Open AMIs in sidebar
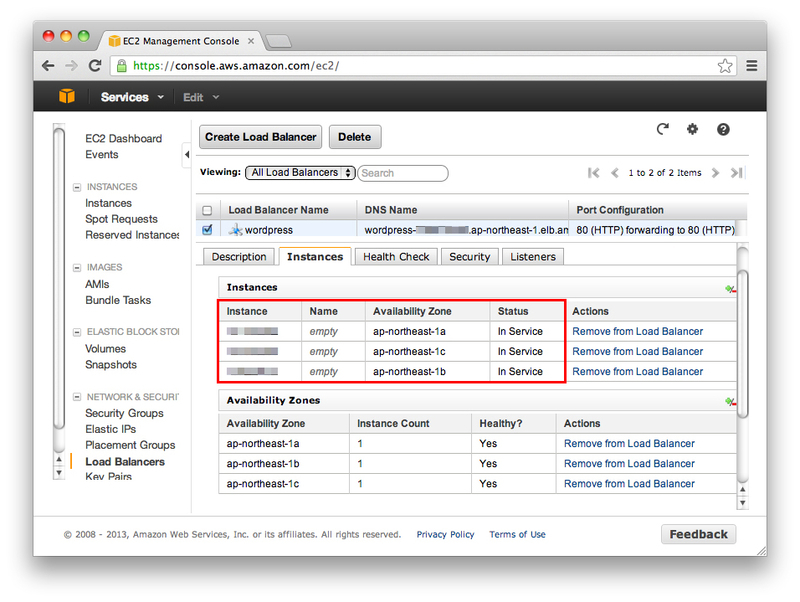The height and width of the screenshot is (602, 800). [x=97, y=284]
